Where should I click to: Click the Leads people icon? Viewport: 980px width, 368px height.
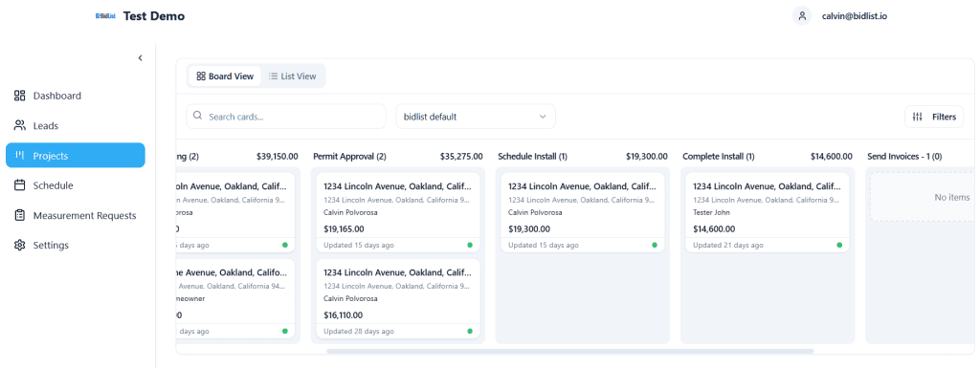click(x=19, y=125)
